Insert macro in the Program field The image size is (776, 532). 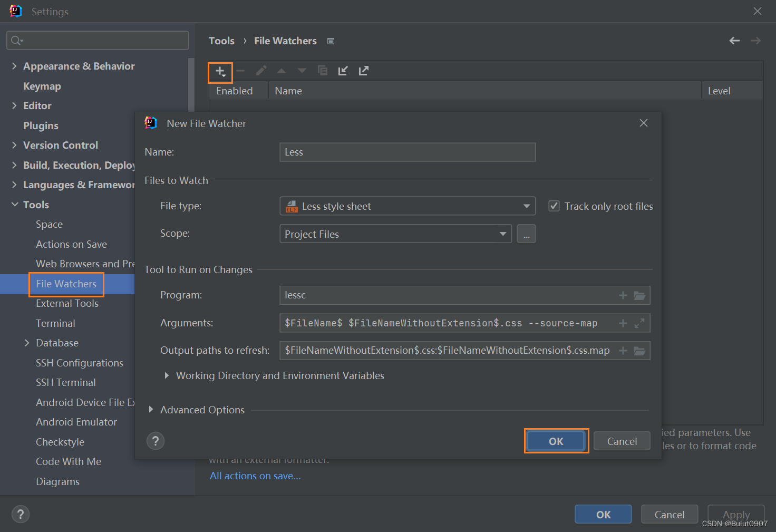click(623, 295)
